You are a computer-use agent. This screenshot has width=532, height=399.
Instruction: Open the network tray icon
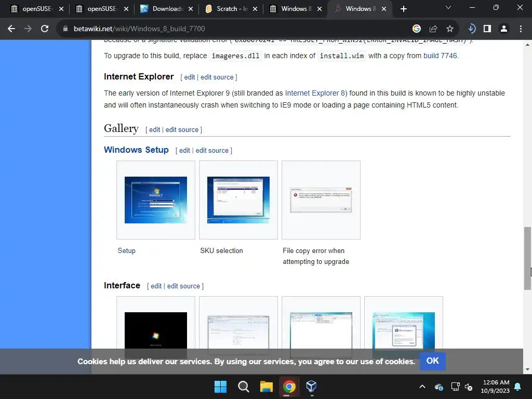455,387
